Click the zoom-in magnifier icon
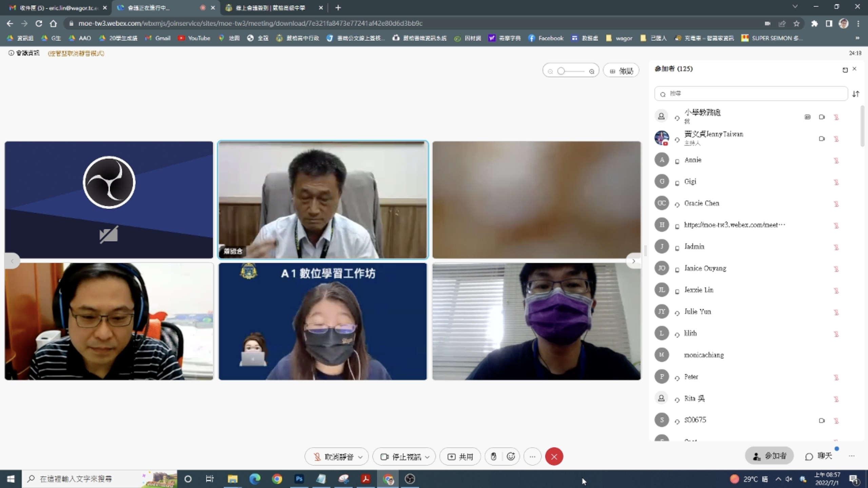868x488 pixels. [x=592, y=71]
